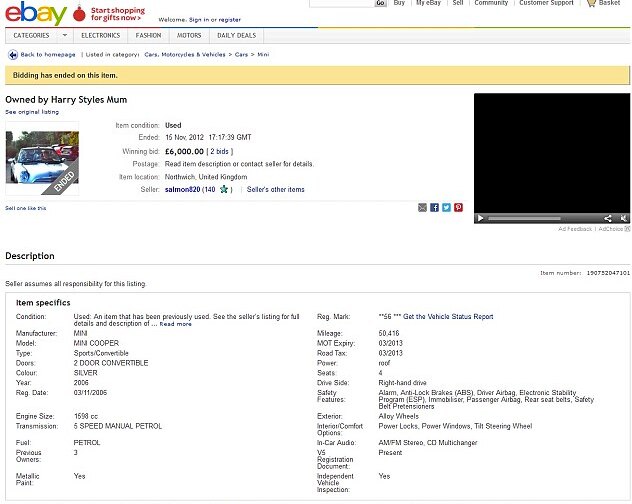Click Read more in Condition
Image resolution: width=632 pixels, height=504 pixels.
coord(176,324)
